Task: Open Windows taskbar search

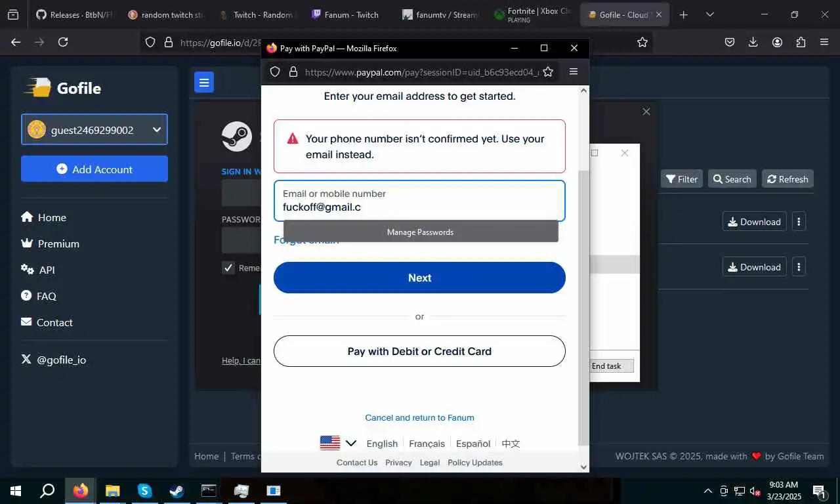Action: coord(47,491)
